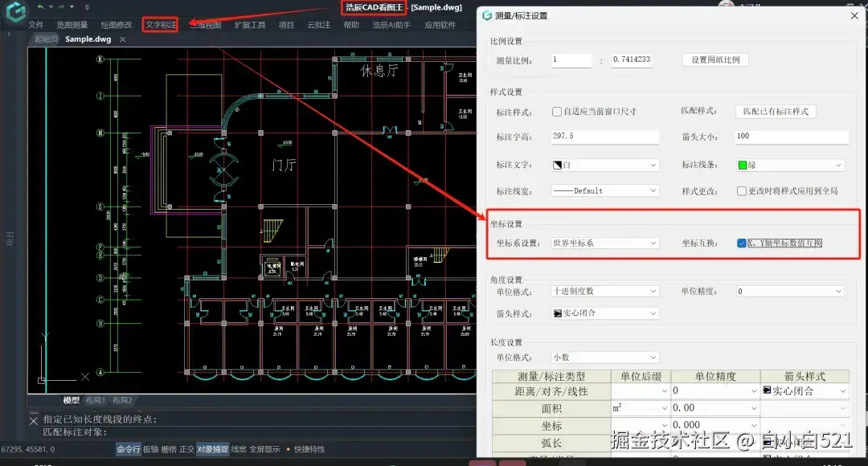Open the 帮助 menu
The height and width of the screenshot is (466, 868).
click(x=351, y=25)
